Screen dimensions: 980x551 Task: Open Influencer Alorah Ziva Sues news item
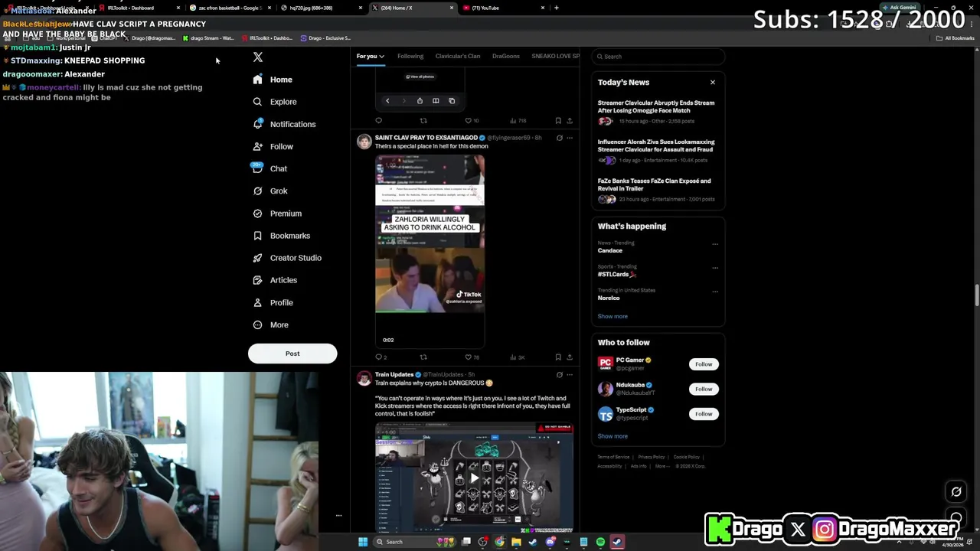click(657, 151)
